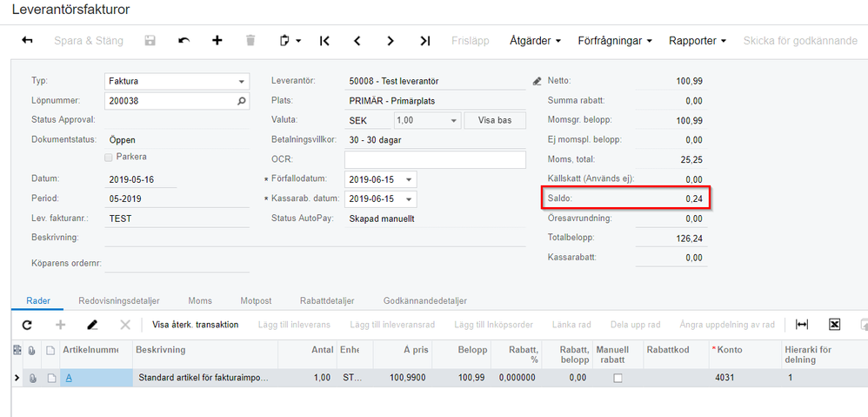Image resolution: width=868 pixels, height=417 pixels.
Task: Go to last record icon
Action: pyautogui.click(x=424, y=40)
